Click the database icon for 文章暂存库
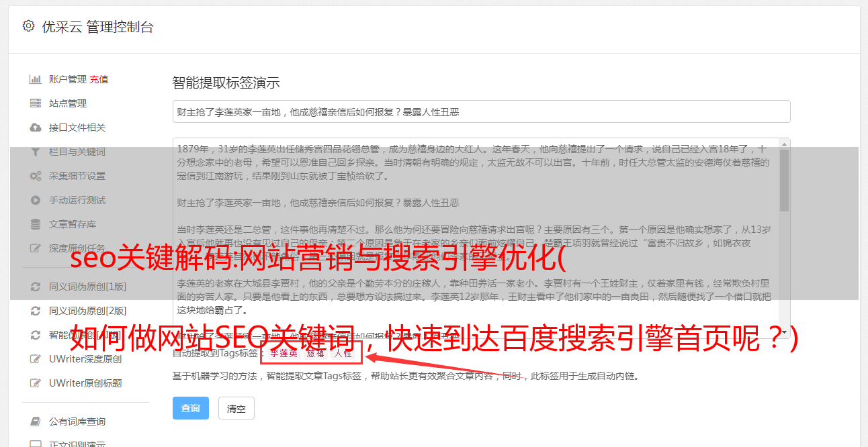Screen dimensions: 868x447 (x=36, y=224)
